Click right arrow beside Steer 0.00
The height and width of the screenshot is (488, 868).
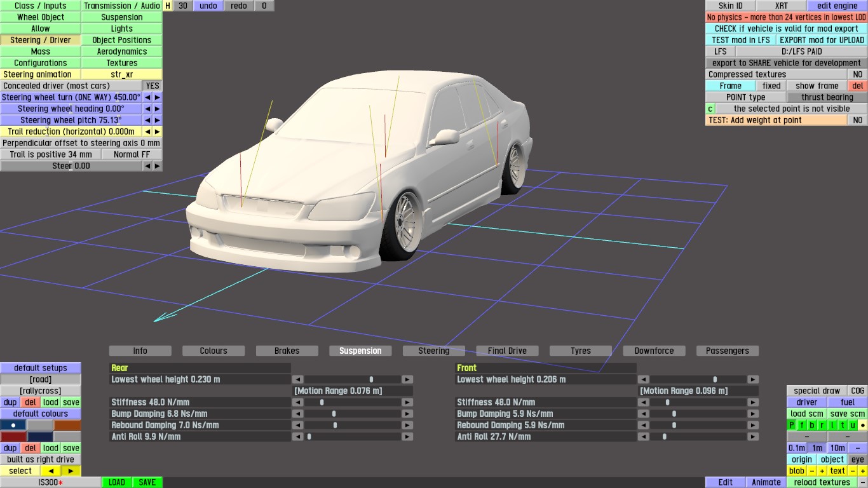point(158,166)
